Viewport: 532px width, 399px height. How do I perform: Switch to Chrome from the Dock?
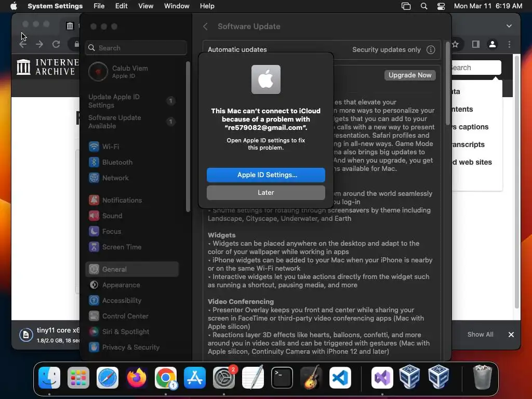(166, 378)
